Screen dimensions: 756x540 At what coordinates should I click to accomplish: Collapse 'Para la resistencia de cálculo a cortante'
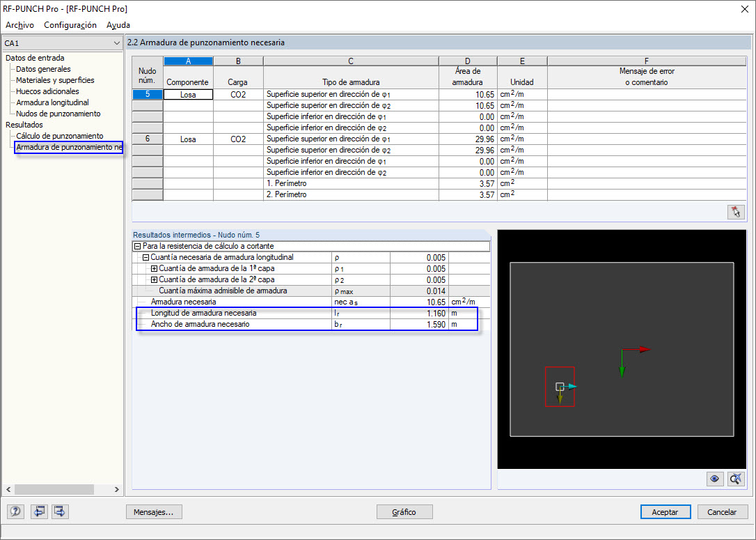click(x=137, y=246)
